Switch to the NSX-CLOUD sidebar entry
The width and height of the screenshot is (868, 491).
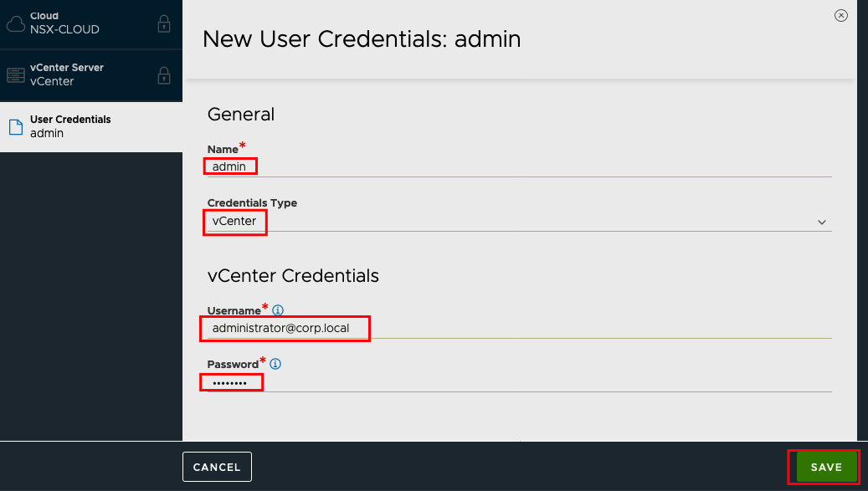pos(91,23)
